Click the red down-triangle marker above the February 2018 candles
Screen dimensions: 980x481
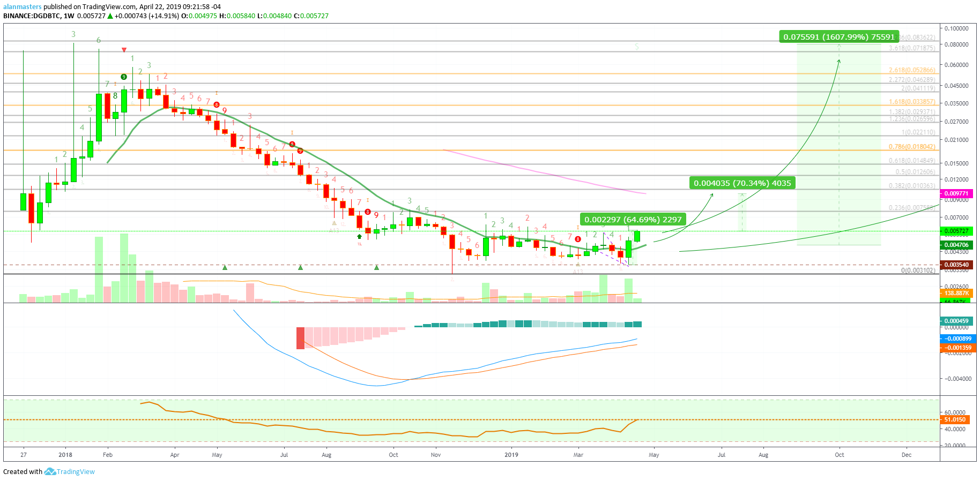pyautogui.click(x=124, y=50)
